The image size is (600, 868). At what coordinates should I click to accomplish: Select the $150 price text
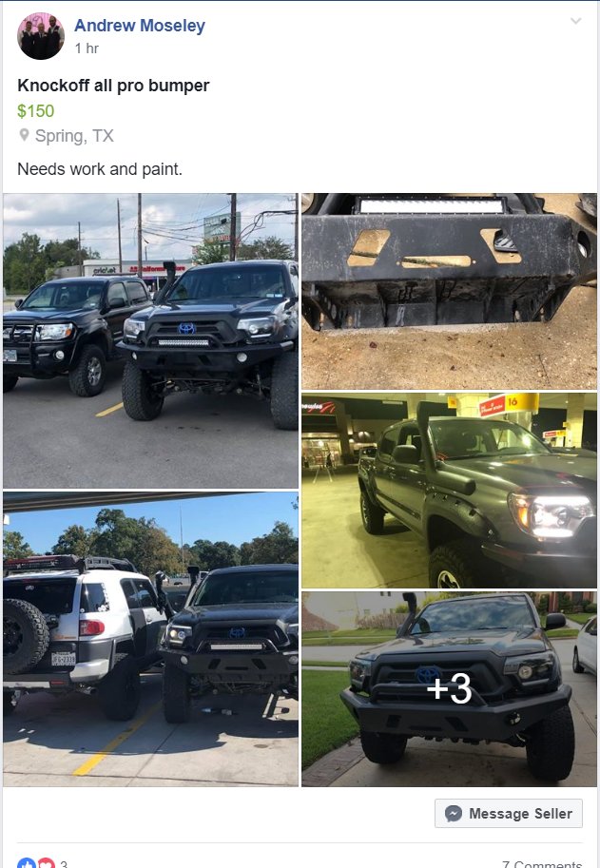[x=36, y=110]
